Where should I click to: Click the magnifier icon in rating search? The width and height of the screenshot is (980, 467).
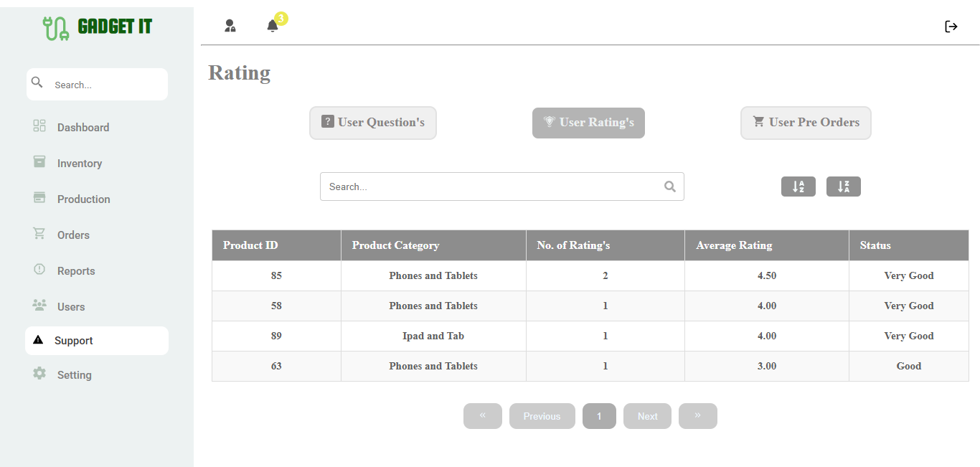tap(669, 187)
